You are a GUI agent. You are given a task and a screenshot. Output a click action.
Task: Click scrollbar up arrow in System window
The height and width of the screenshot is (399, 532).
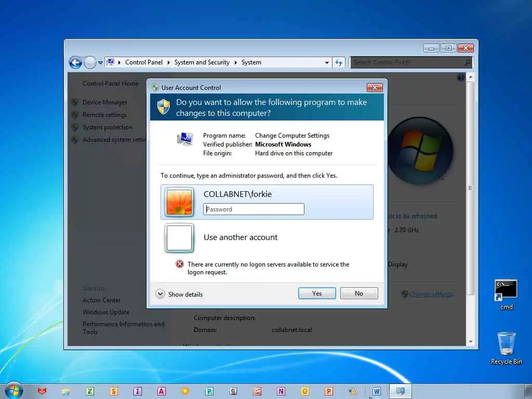471,77
